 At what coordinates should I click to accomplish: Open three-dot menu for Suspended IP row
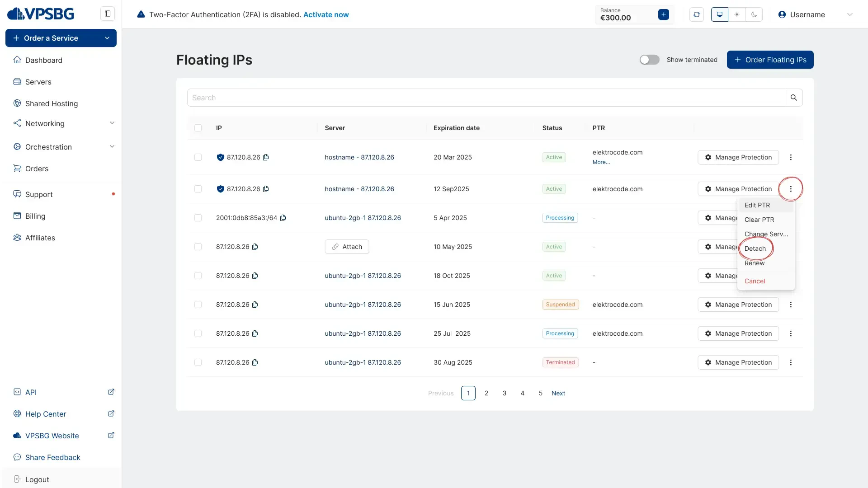[x=791, y=305]
